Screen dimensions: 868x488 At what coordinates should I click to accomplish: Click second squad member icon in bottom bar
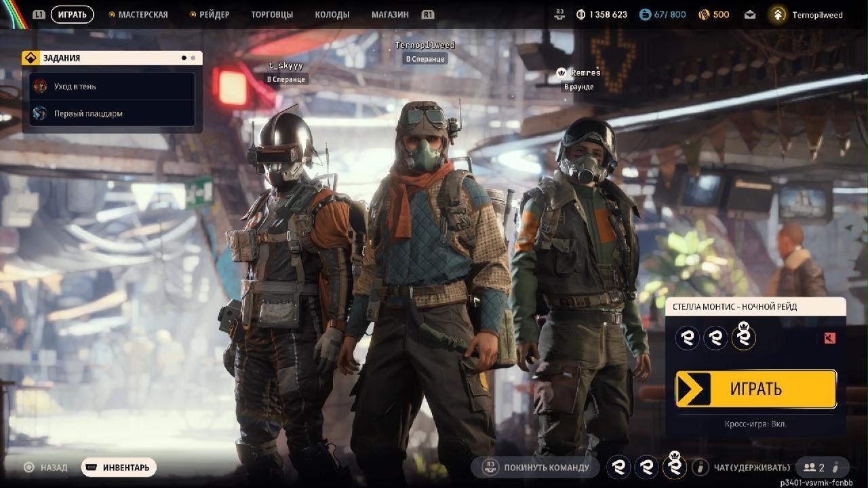coord(646,467)
